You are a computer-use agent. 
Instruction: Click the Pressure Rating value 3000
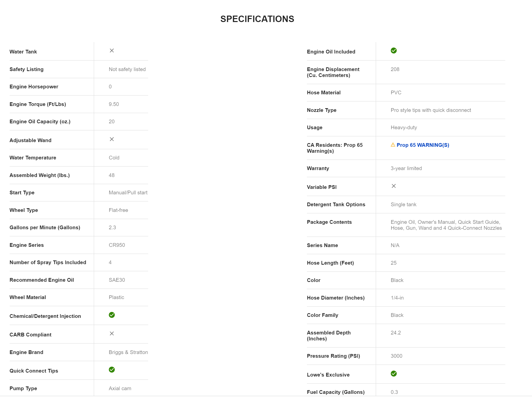pyautogui.click(x=396, y=356)
